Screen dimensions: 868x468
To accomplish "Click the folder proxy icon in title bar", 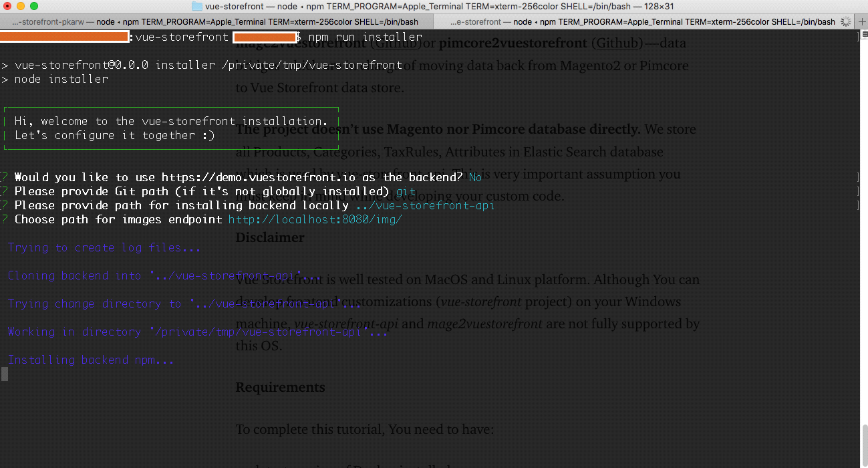I will (x=196, y=6).
